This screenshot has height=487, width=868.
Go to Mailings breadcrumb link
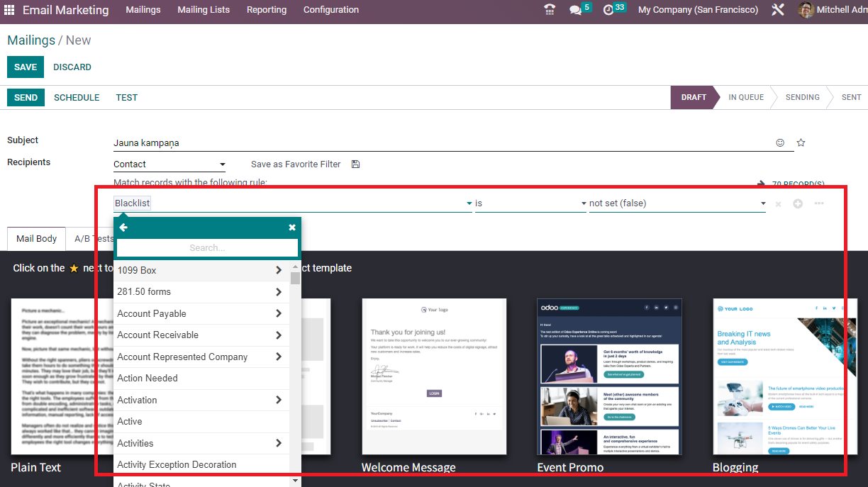click(31, 40)
